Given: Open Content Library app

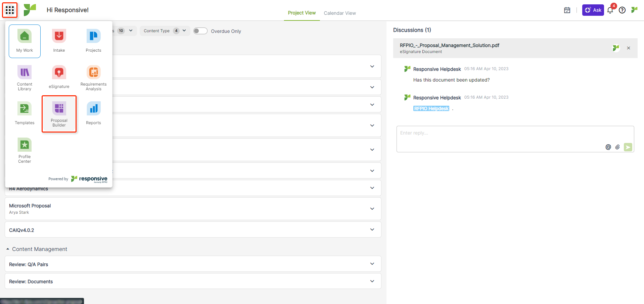Looking at the screenshot, I should pyautogui.click(x=25, y=78).
